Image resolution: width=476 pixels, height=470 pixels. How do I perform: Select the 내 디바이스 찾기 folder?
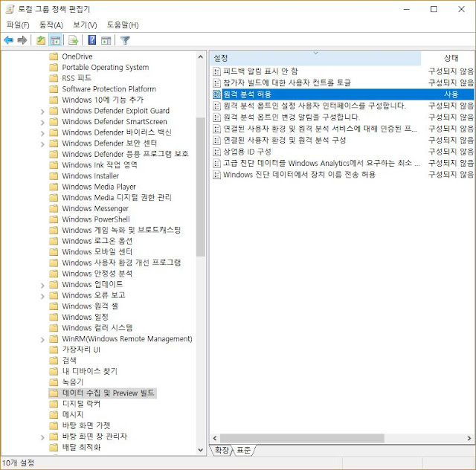tap(89, 371)
